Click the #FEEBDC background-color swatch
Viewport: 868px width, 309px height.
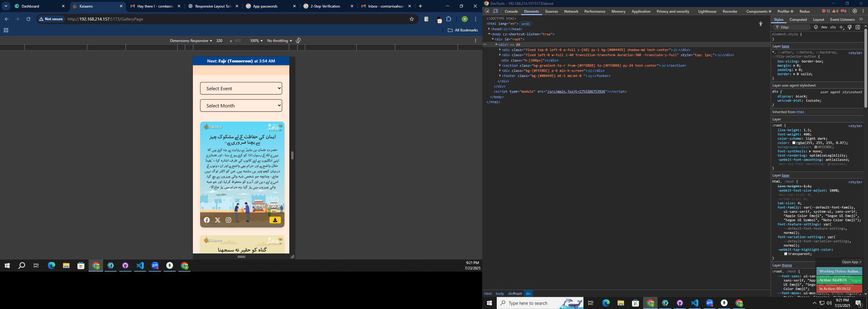pos(816,147)
